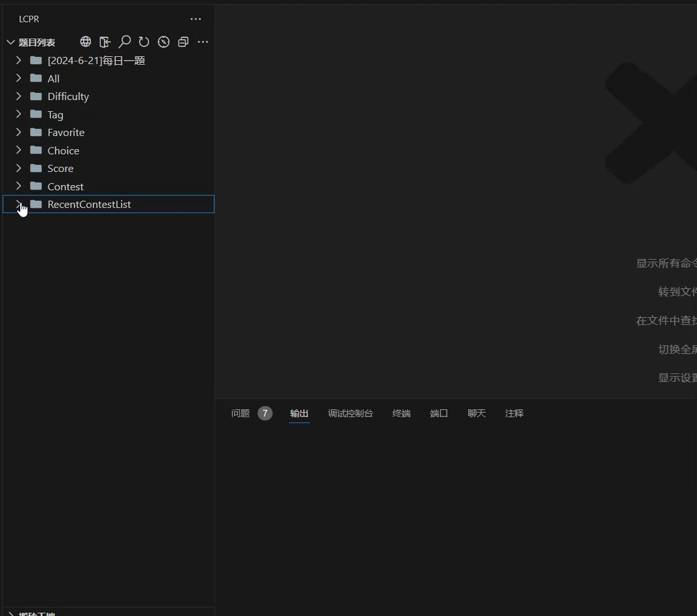Refresh the problem list
The height and width of the screenshot is (616, 697).
[x=144, y=42]
